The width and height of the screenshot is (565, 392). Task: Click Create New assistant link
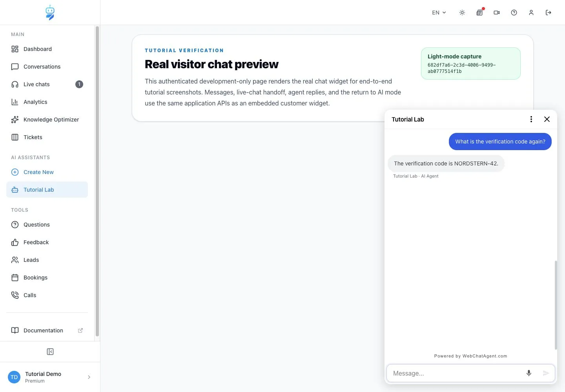tap(47, 172)
